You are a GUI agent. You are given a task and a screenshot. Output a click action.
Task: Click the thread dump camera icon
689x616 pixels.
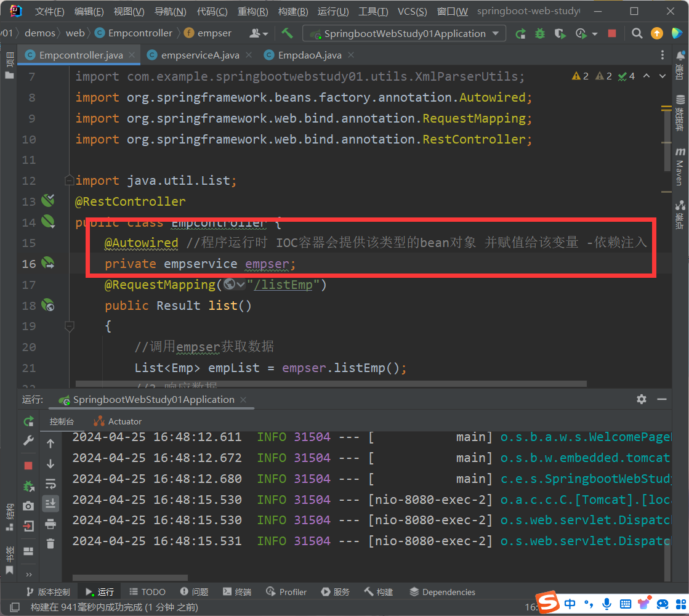coord(28,506)
